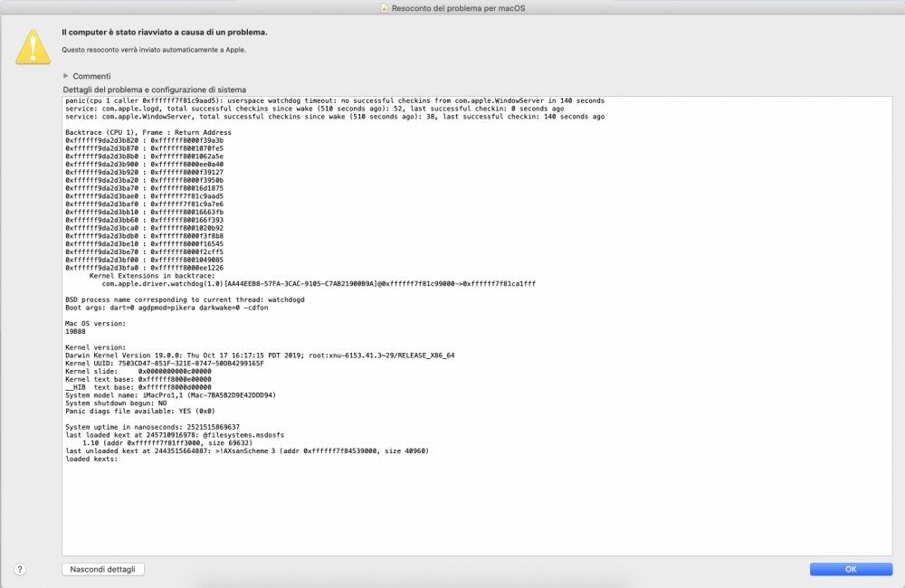Click the 'Dettagli del problema e configurazione di sistema' label
The image size is (905, 588).
(155, 90)
